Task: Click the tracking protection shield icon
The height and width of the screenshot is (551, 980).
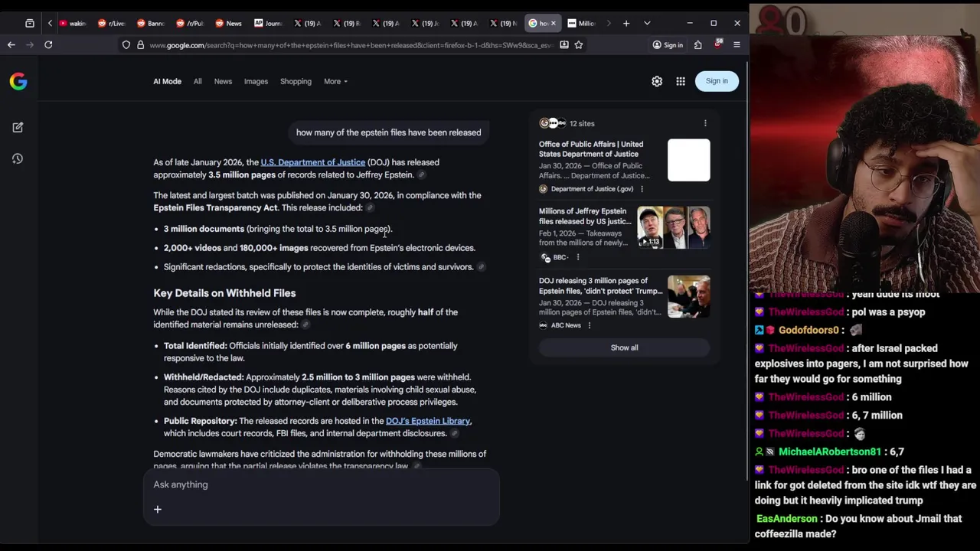Action: 126,45
